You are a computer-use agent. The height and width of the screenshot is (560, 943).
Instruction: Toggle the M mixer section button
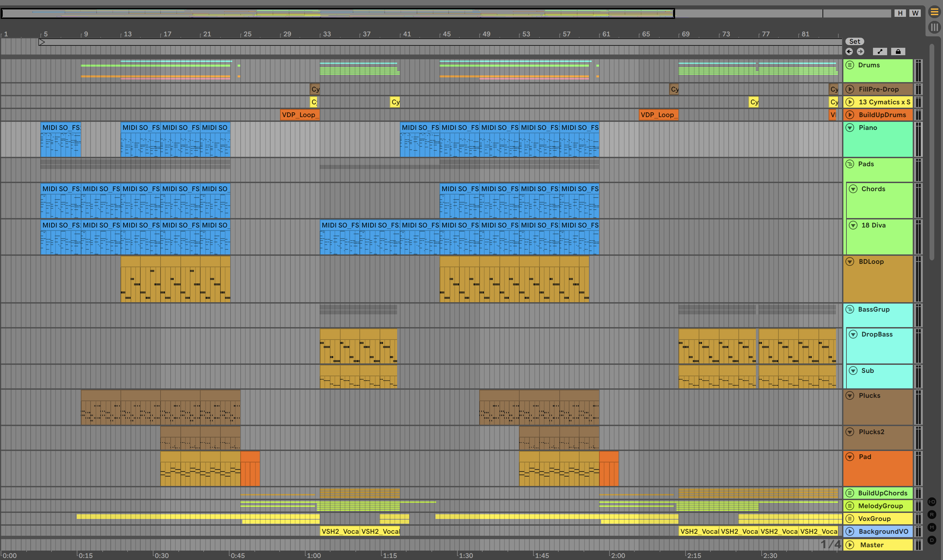[932, 528]
